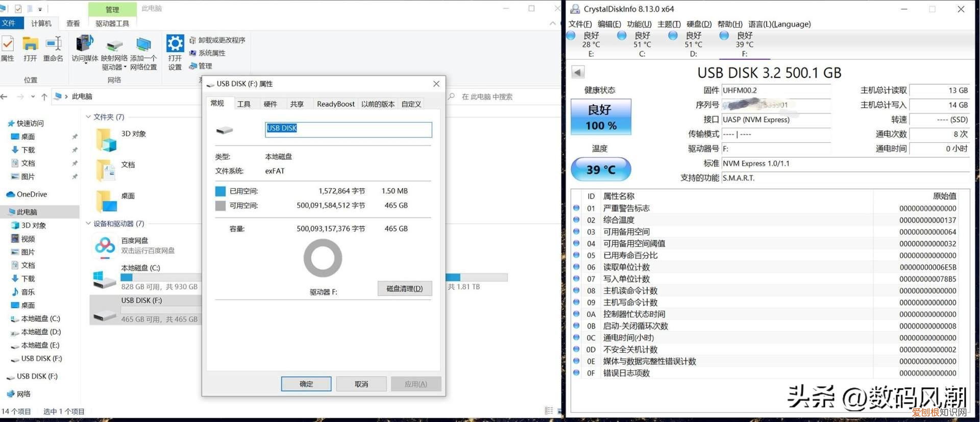Collapse the Folders (7) group

tap(88, 117)
